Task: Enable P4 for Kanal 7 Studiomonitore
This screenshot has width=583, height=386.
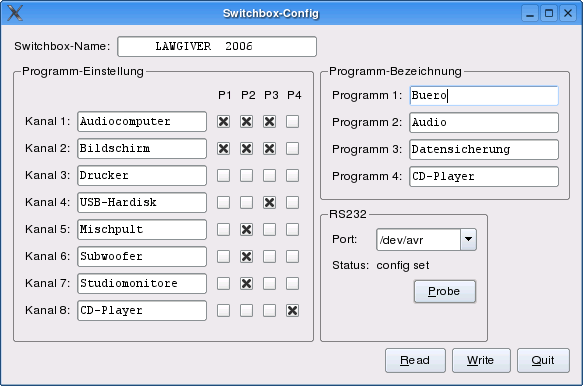Action: coord(293,284)
